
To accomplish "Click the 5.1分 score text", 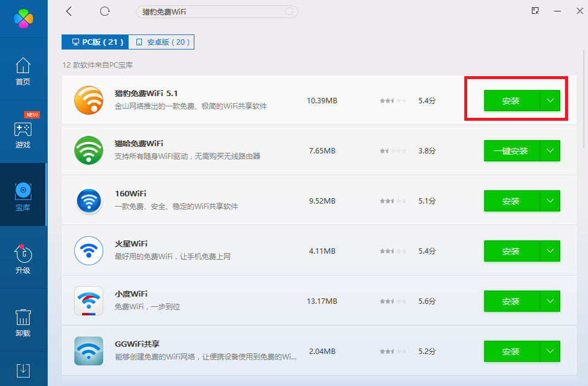I will pyautogui.click(x=427, y=201).
